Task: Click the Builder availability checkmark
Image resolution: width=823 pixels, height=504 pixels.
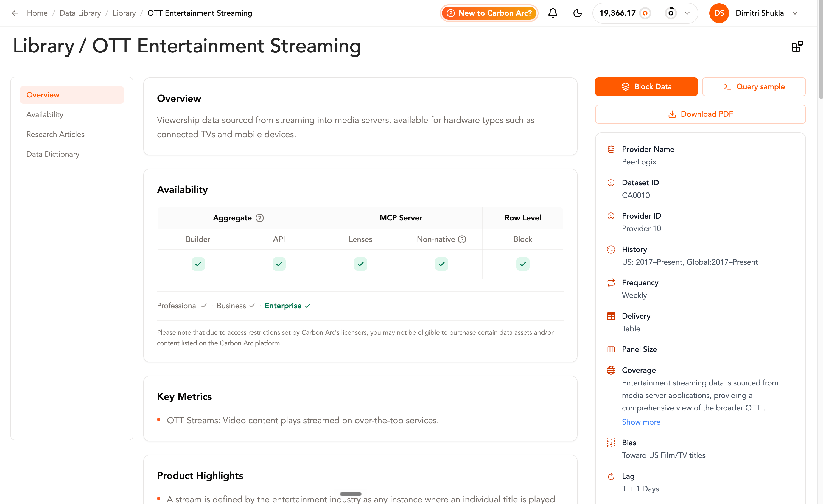Action: click(x=198, y=264)
